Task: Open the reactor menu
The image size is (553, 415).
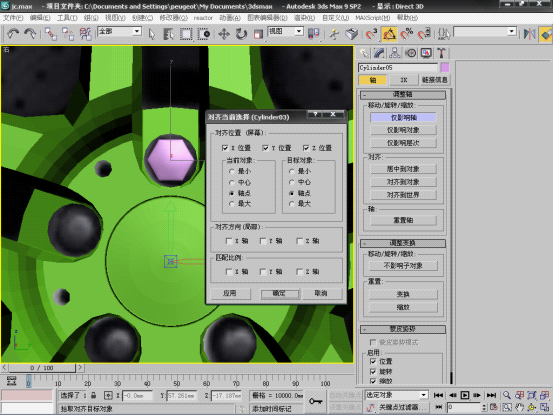Action: [x=203, y=18]
